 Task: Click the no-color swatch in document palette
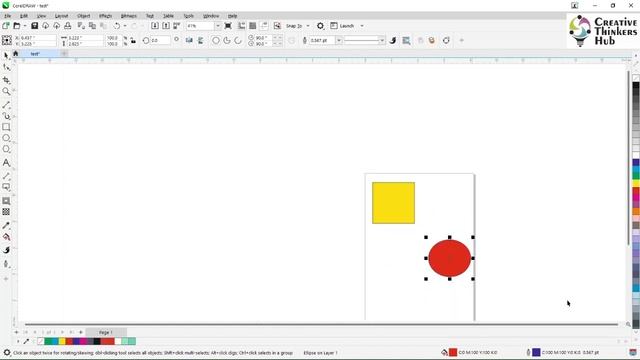(40, 341)
